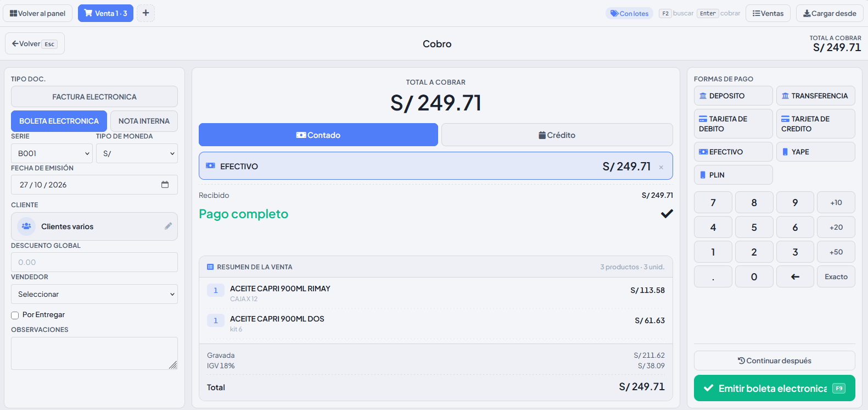Edit client with pencil icon
Screen dimensions: 868x410
pos(168,226)
